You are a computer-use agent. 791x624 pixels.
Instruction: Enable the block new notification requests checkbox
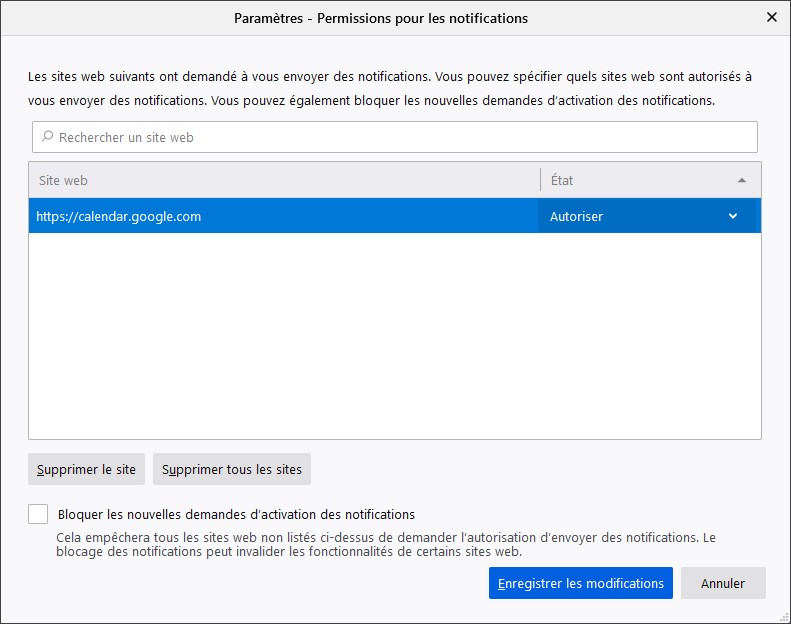point(38,514)
